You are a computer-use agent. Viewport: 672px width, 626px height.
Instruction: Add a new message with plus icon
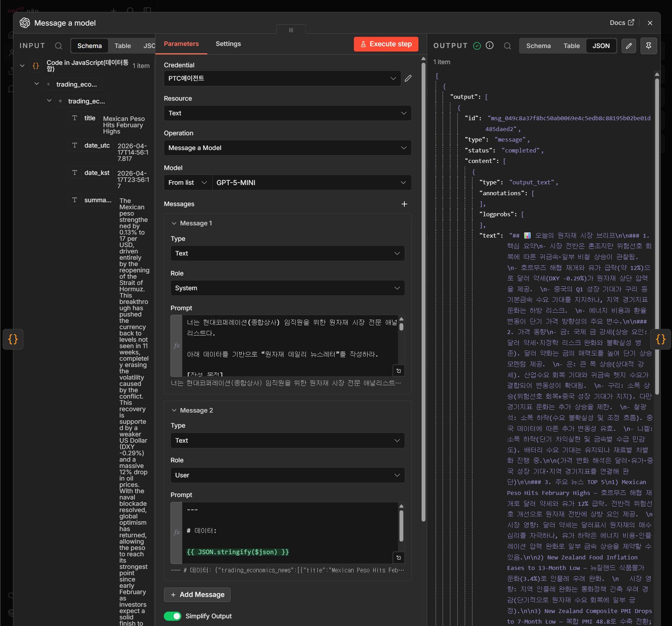click(x=404, y=204)
